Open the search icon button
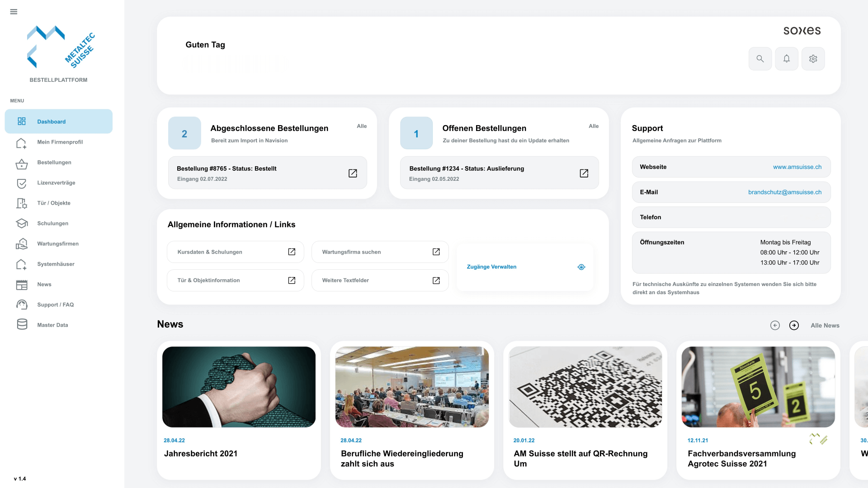 point(760,59)
